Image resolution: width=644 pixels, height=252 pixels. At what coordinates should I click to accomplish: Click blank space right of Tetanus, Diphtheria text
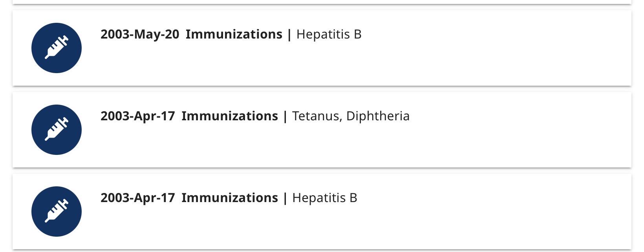[510, 116]
